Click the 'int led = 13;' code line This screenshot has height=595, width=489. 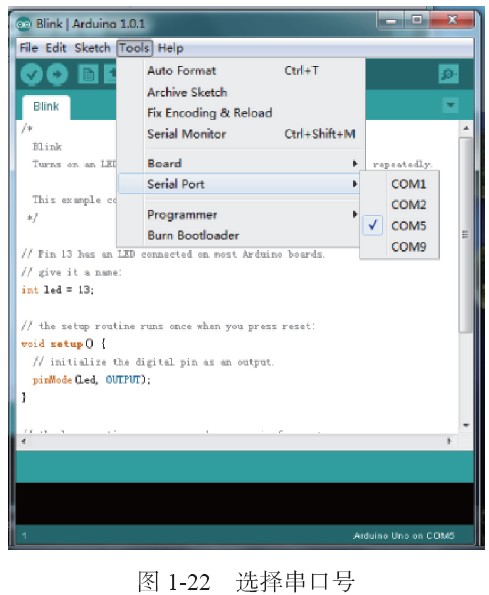tap(58, 290)
